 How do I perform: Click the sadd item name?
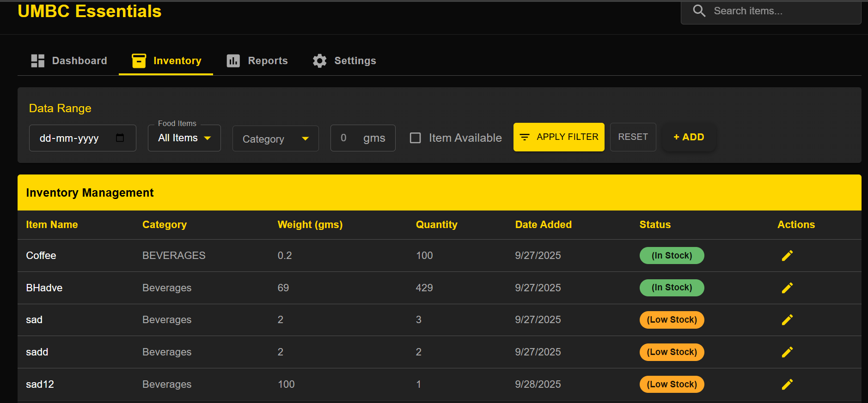[x=37, y=352]
